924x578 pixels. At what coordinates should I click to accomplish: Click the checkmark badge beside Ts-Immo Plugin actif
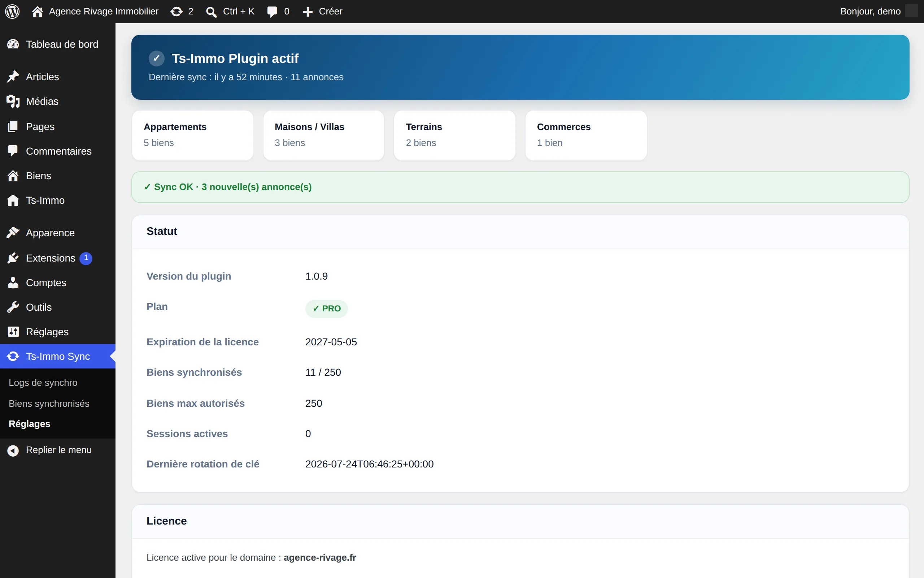[x=157, y=59]
